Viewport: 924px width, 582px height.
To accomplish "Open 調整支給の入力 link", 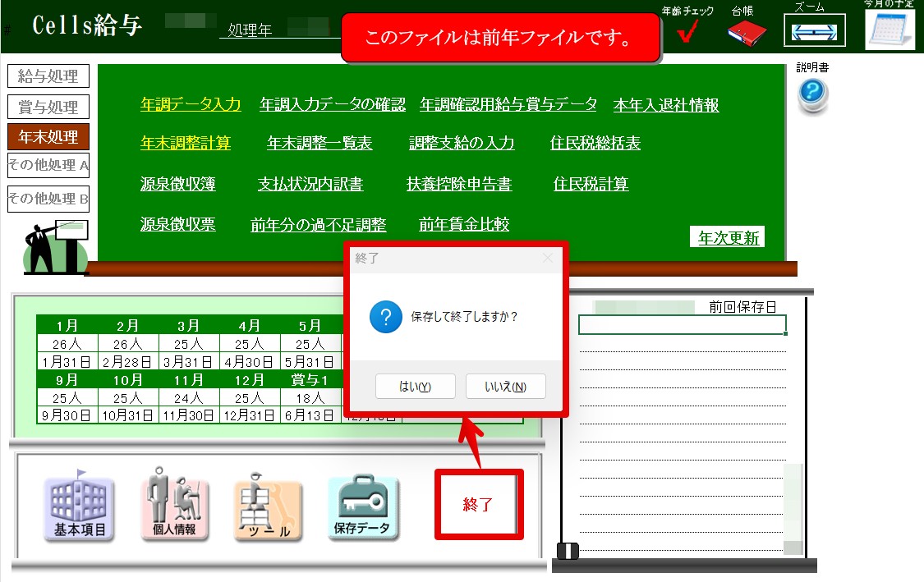I will pyautogui.click(x=462, y=143).
